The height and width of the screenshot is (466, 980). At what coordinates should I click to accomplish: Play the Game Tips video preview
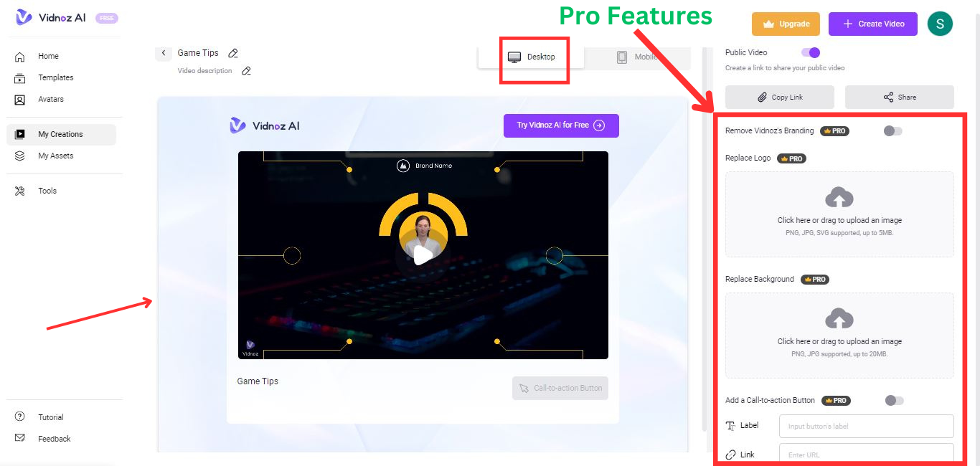[423, 255]
